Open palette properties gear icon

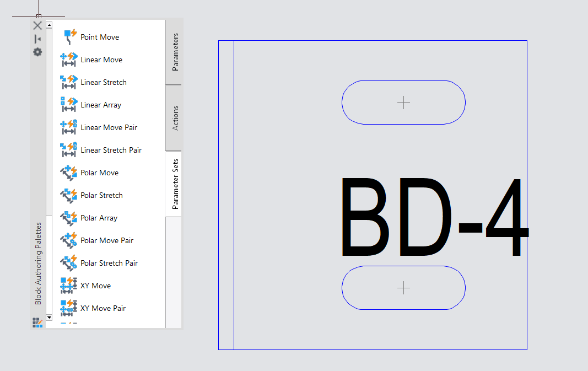(37, 52)
